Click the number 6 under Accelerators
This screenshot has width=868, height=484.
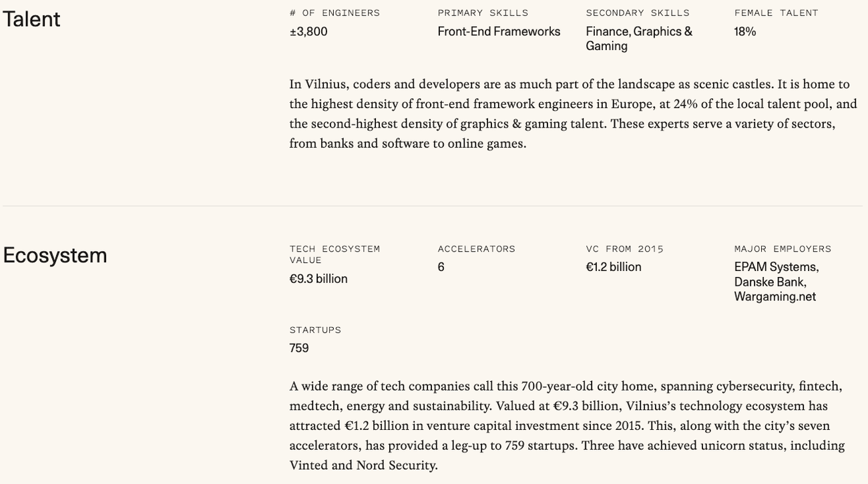click(x=441, y=267)
